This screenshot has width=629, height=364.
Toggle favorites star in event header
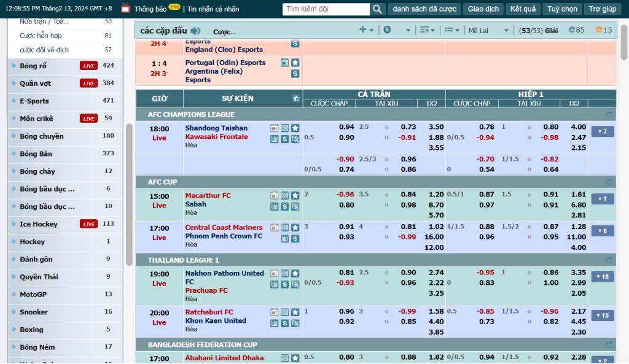tap(296, 98)
